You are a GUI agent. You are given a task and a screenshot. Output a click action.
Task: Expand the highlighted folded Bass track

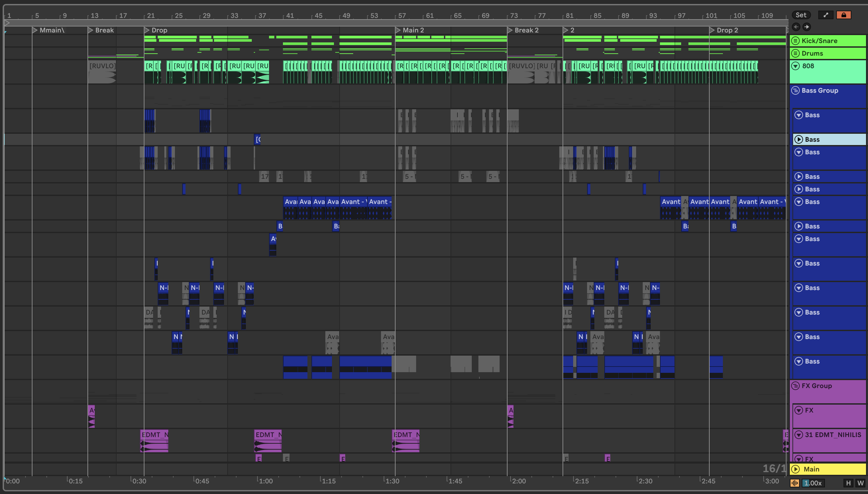click(799, 139)
